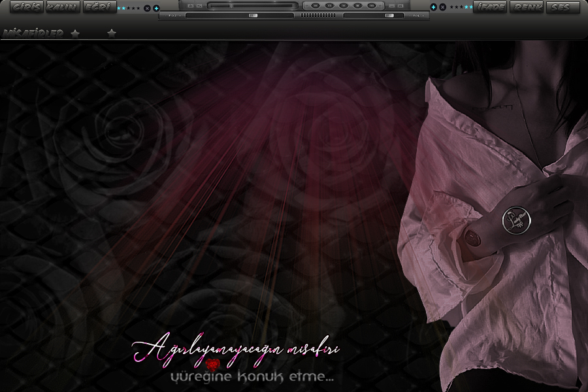This screenshot has width=588, height=392.
Task: Click the star rating beside EĞRİ button
Action: pyautogui.click(x=129, y=8)
